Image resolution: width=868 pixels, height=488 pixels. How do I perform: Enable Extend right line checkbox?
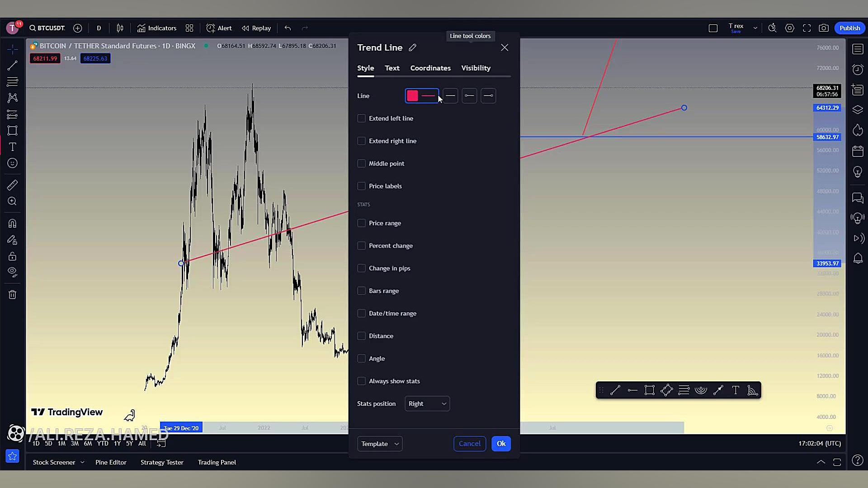point(361,141)
